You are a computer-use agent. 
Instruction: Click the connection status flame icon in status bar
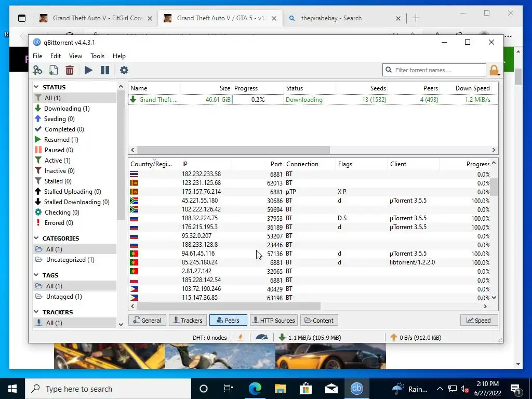[x=241, y=337]
